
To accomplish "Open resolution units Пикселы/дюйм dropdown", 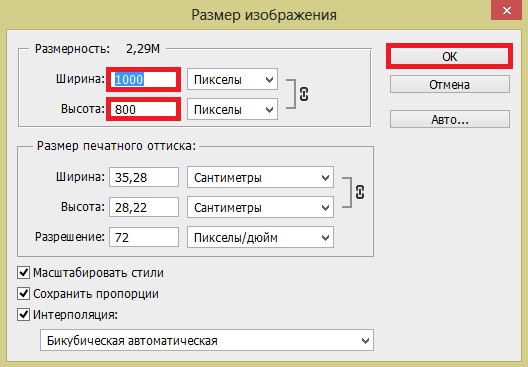I will (x=260, y=237).
